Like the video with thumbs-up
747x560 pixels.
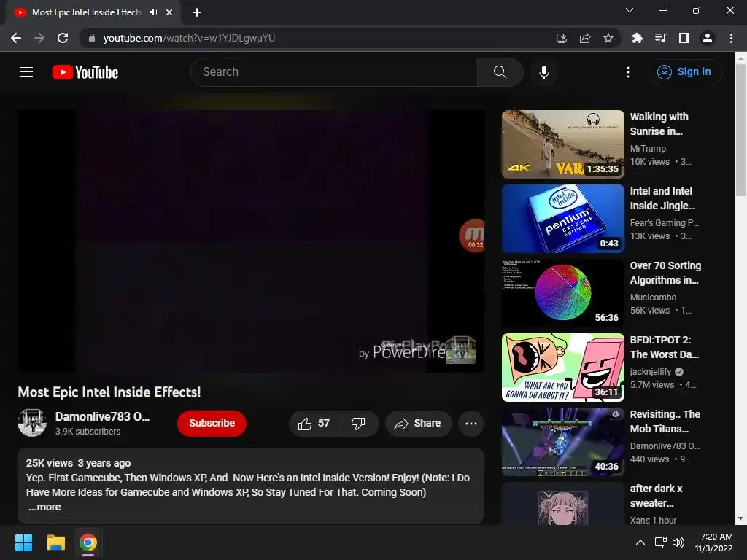point(314,424)
